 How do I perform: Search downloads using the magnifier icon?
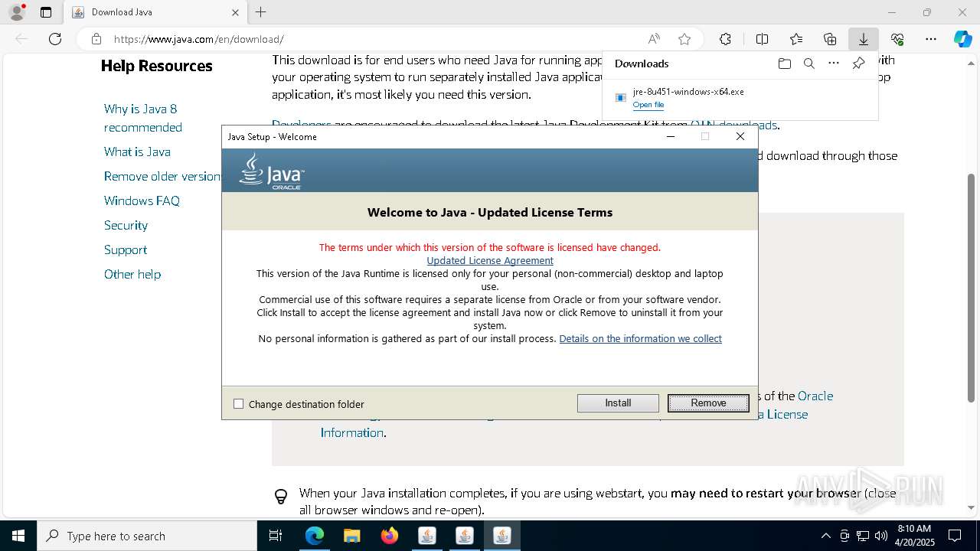[808, 64]
